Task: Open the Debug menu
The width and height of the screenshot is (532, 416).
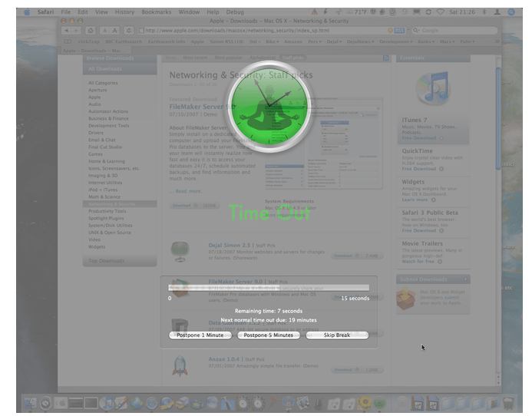Action: (x=235, y=12)
